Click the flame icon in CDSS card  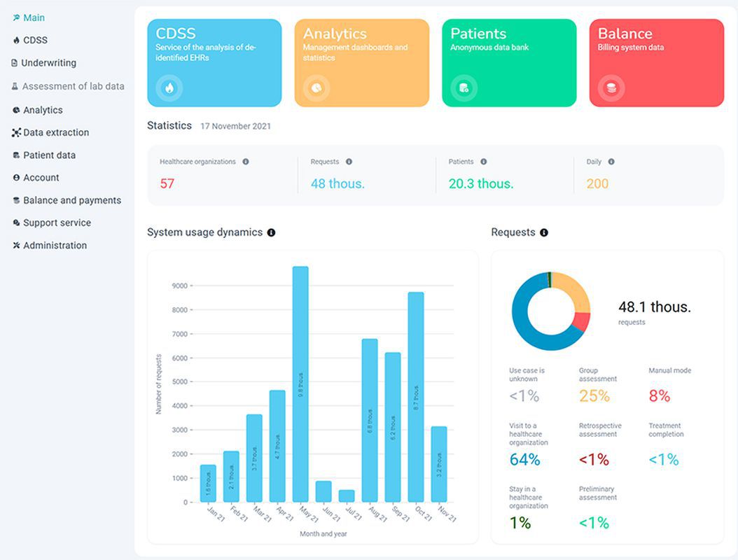169,88
